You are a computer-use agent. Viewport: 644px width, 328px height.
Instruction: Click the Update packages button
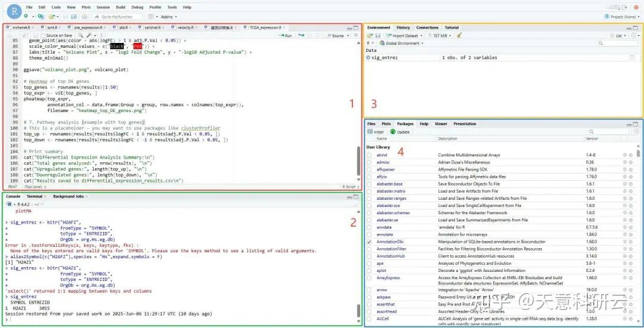tap(400, 132)
